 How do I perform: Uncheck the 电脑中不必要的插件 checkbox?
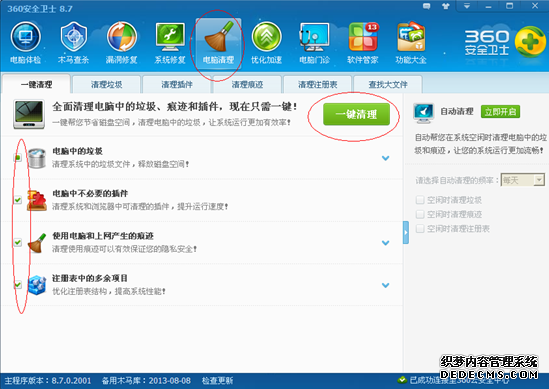tap(18, 200)
